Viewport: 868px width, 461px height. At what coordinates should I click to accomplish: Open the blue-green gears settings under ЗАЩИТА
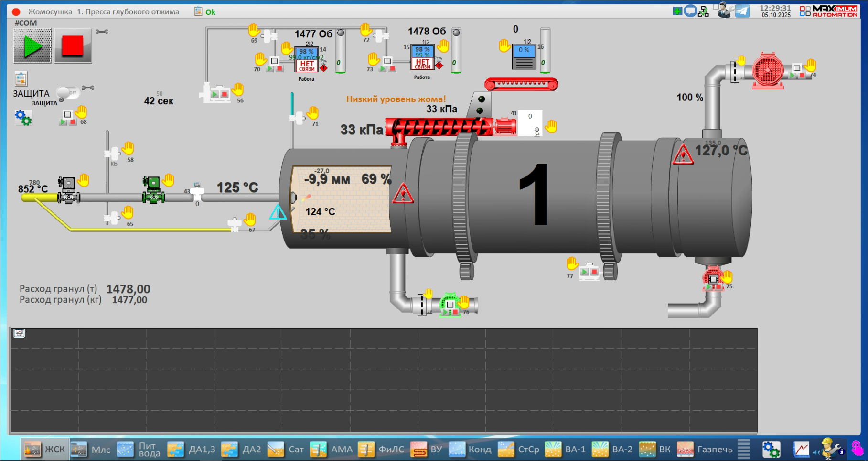22,117
